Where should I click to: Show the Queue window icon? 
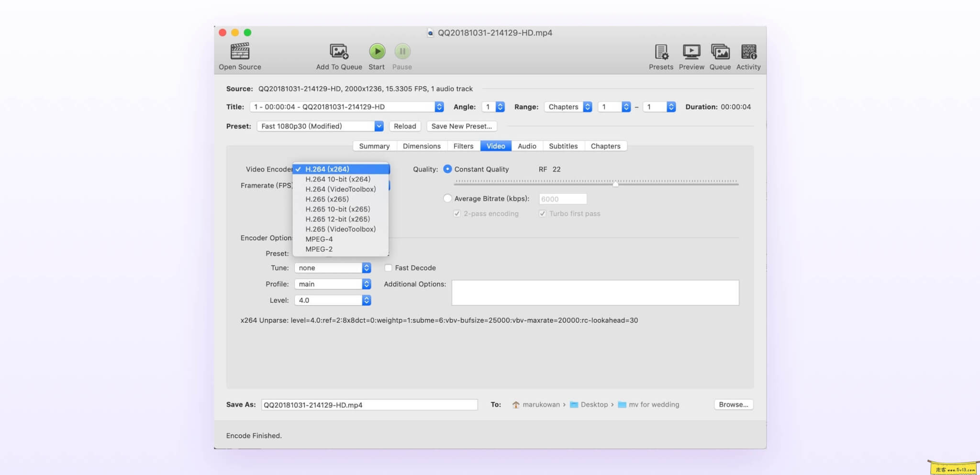720,52
